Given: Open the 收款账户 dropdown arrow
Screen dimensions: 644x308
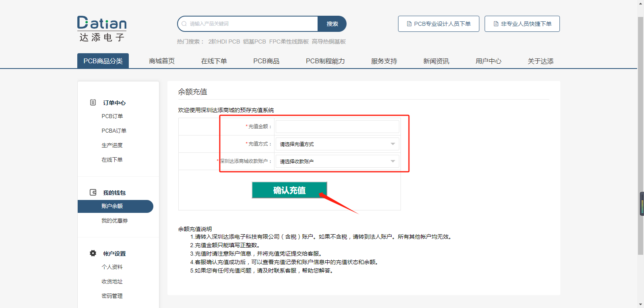Looking at the screenshot, I should (393, 161).
